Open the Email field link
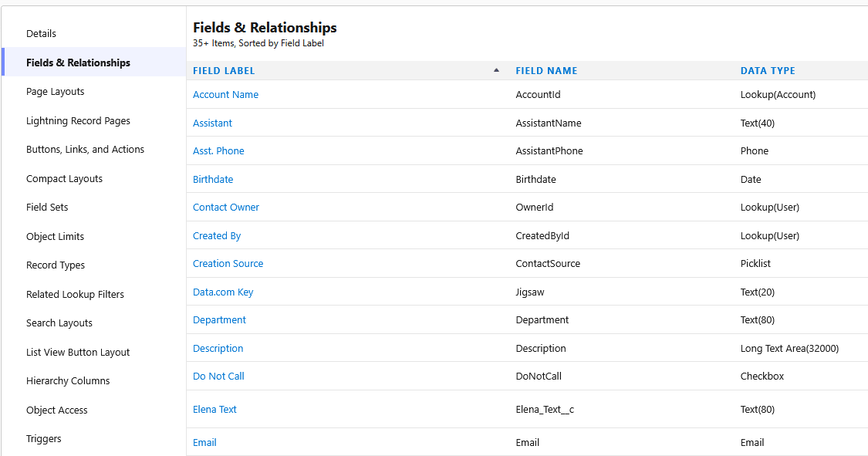This screenshot has width=868, height=456. coord(204,443)
